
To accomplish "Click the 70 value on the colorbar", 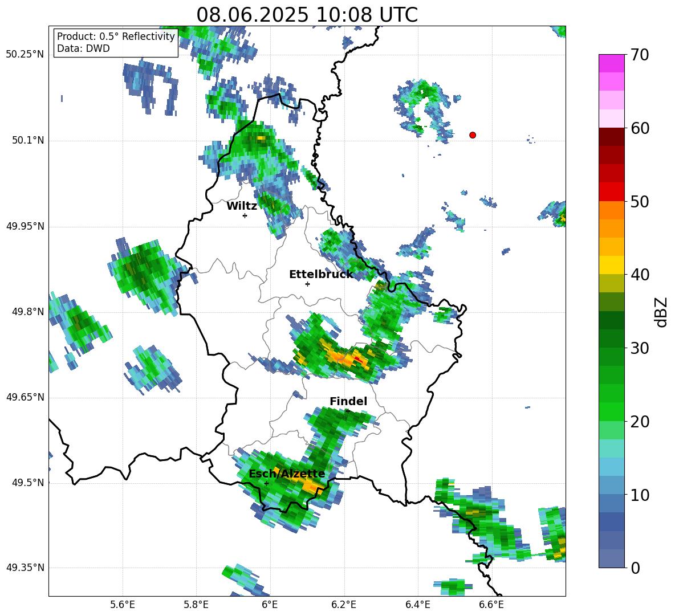I will pyautogui.click(x=640, y=55).
